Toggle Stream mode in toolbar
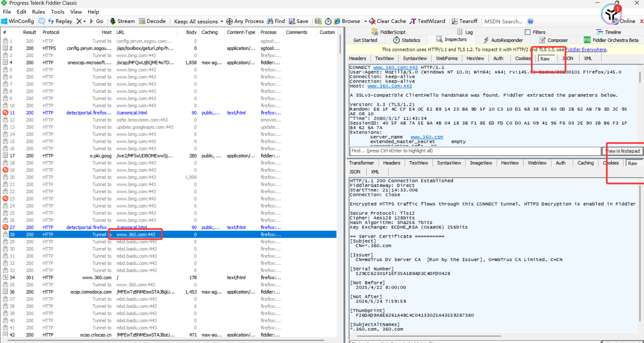The height and width of the screenshot is (343, 644). [122, 21]
